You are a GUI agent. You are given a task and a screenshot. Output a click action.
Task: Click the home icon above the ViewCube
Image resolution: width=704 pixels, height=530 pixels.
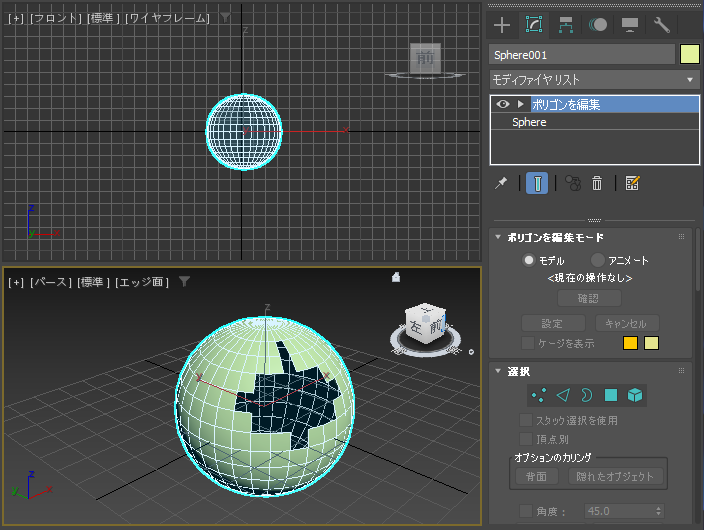coord(396,277)
